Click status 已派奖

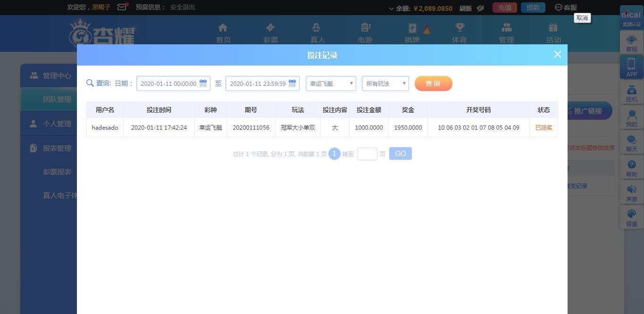tap(544, 127)
